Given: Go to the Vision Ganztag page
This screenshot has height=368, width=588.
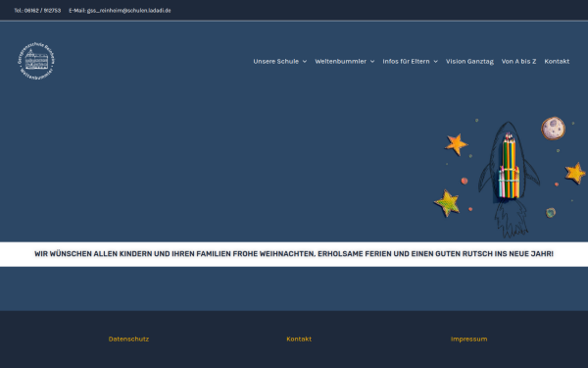Looking at the screenshot, I should tap(469, 61).
